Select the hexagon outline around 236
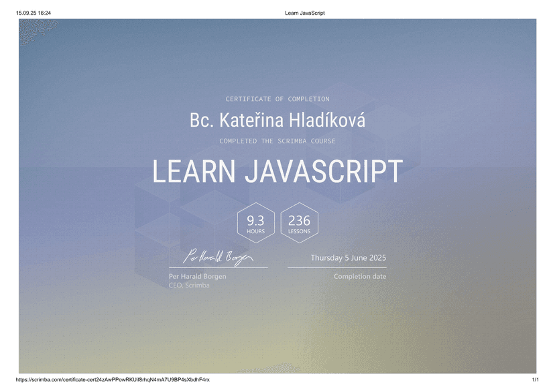Screen dimensions: 555x392 299,222
